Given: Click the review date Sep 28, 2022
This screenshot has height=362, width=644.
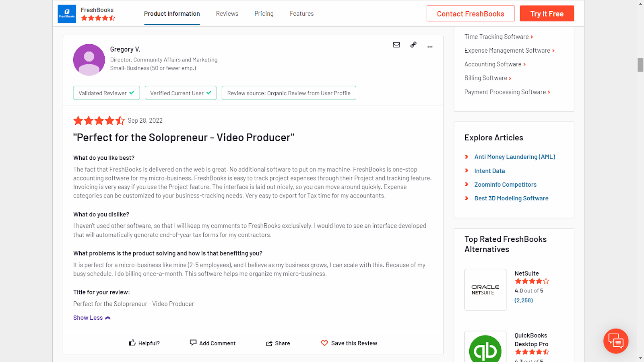Looking at the screenshot, I should [145, 121].
